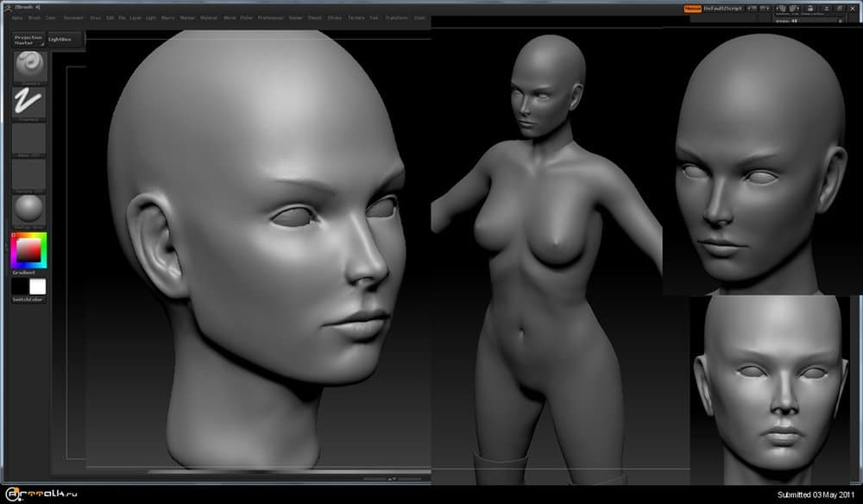This screenshot has width=863, height=504.
Task: Open the Document menu
Action: point(73,18)
